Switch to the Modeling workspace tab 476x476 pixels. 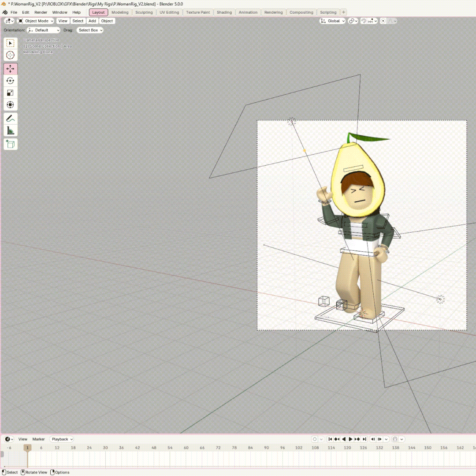[120, 12]
